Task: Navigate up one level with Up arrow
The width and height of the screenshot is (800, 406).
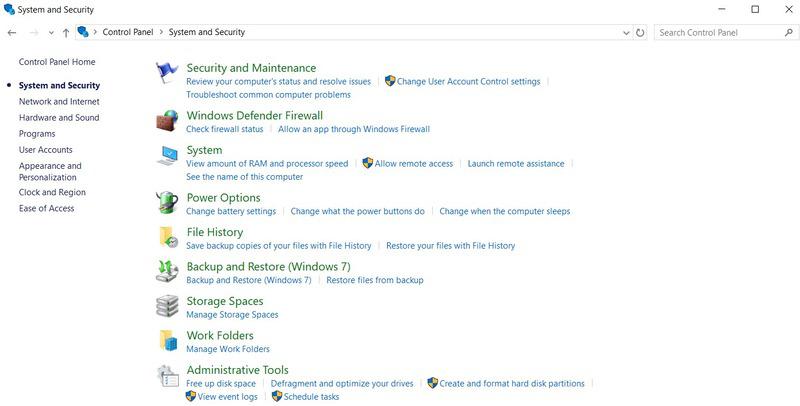Action: pos(66,32)
